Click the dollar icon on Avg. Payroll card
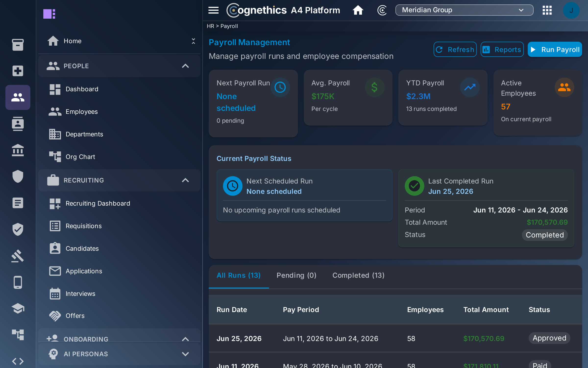The width and height of the screenshot is (588, 368). click(375, 87)
